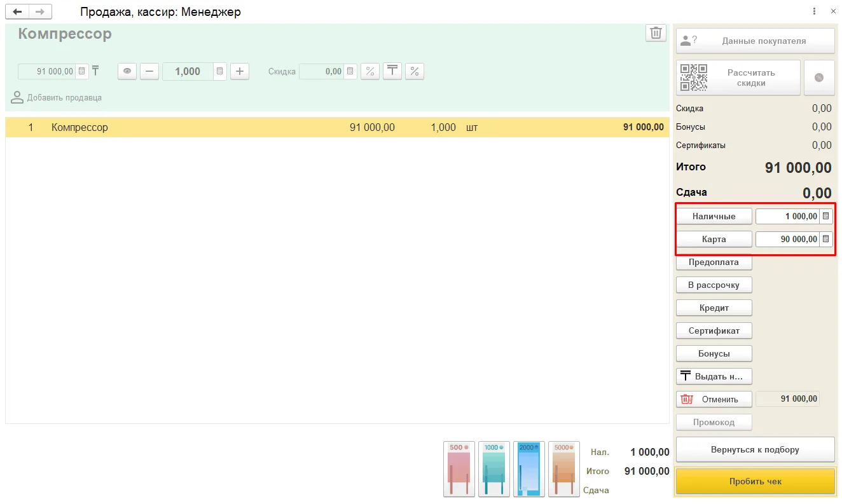Click Добавить продавца to add a seller

[x=57, y=97]
